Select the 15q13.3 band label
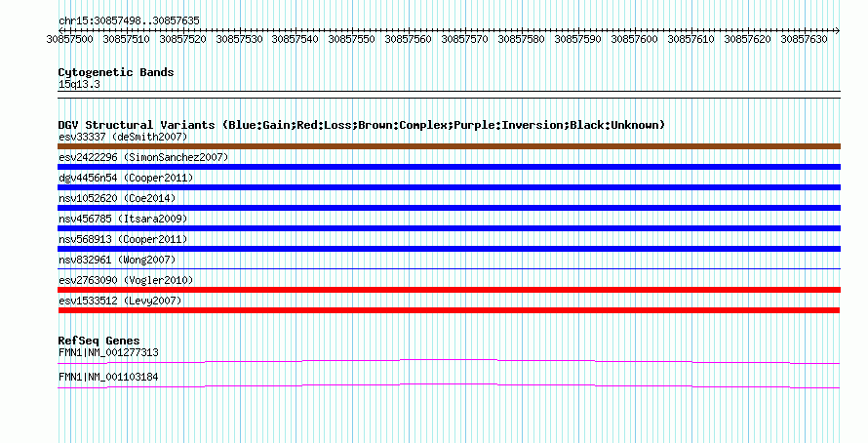The image size is (868, 443). pyautogui.click(x=79, y=85)
